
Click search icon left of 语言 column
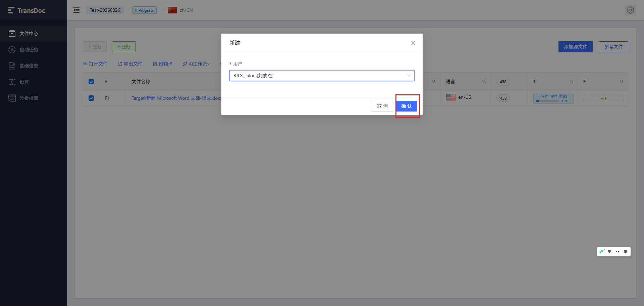tap(434, 82)
